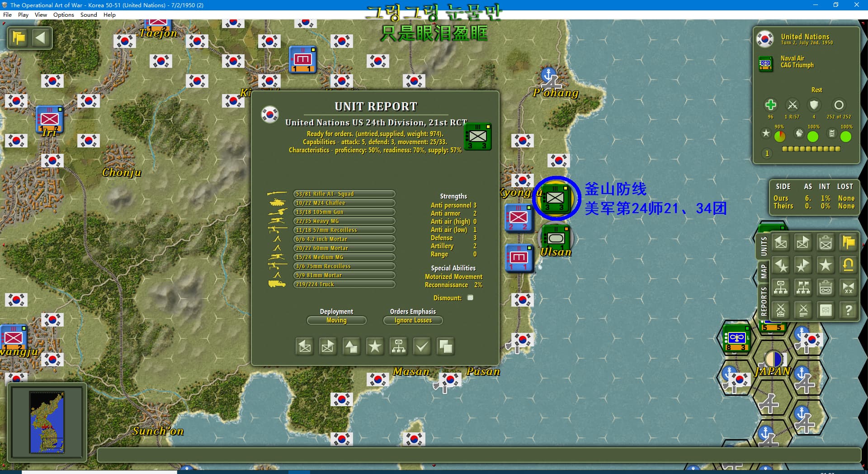Click previous unit button in Unit Report dialog
This screenshot has height=474, width=868.
tap(305, 347)
